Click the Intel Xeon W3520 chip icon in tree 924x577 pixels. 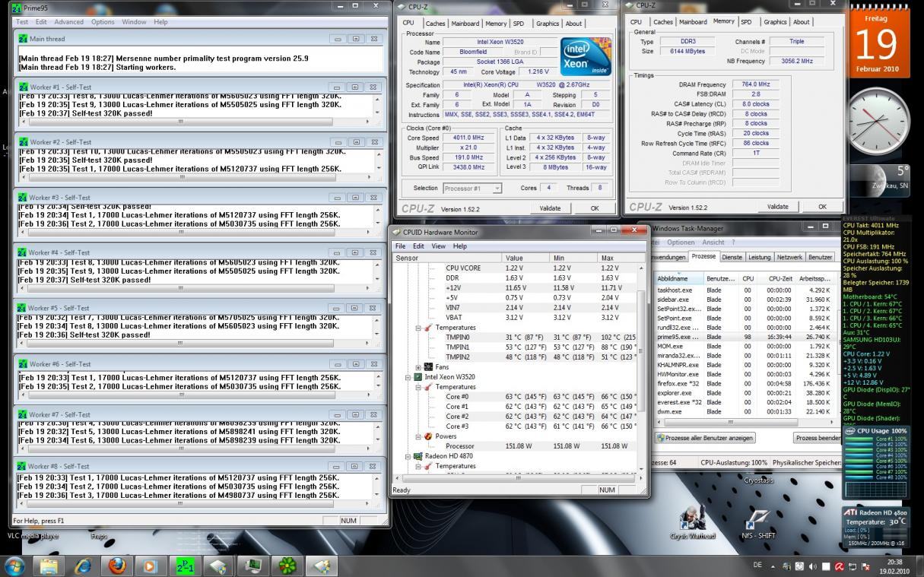[418, 377]
